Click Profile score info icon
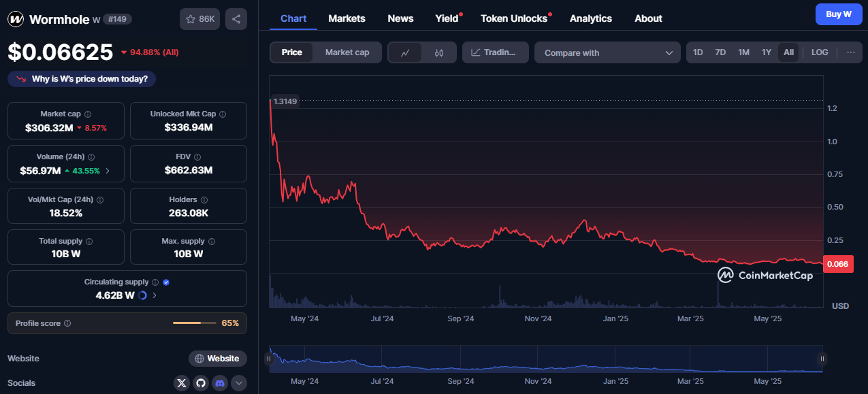The width and height of the screenshot is (868, 394). point(67,324)
